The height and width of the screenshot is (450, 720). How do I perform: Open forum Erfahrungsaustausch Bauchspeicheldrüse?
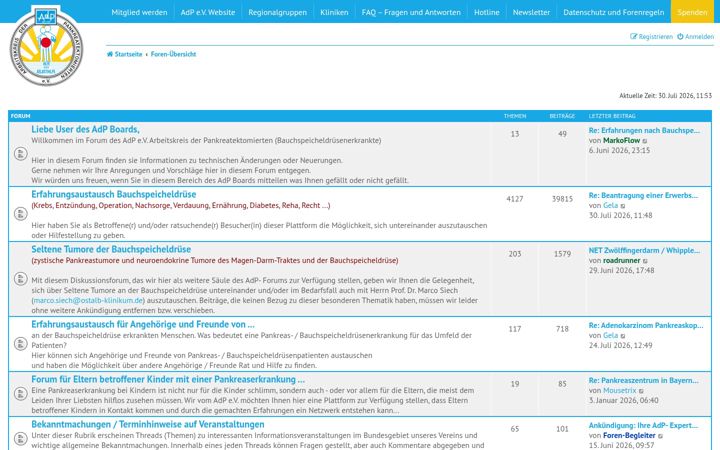(x=113, y=194)
